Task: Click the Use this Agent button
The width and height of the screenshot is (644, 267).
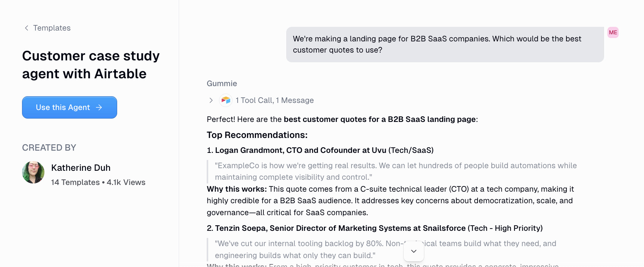Action: point(69,107)
